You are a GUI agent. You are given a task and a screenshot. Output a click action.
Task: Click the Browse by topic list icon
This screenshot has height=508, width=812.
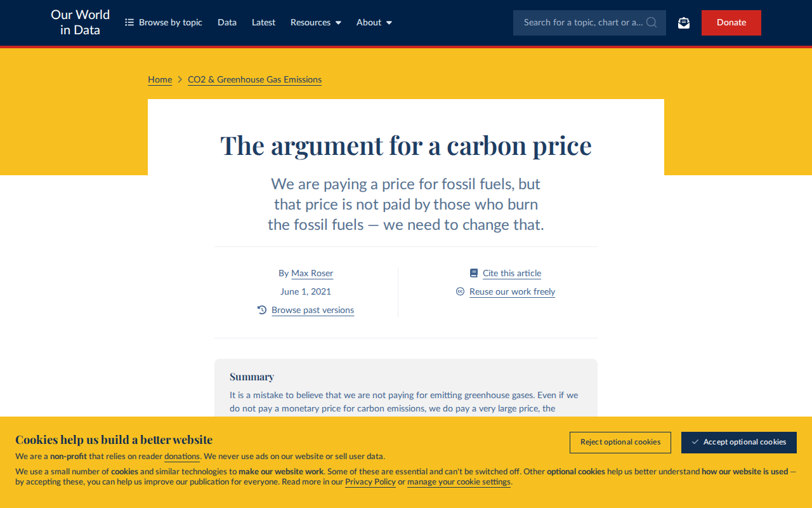tap(129, 22)
